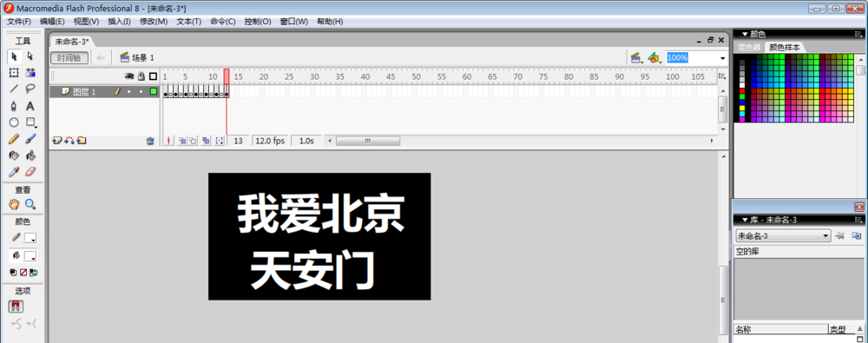Select the Pen tool
Screen dimensions: 868x343
tap(15, 106)
